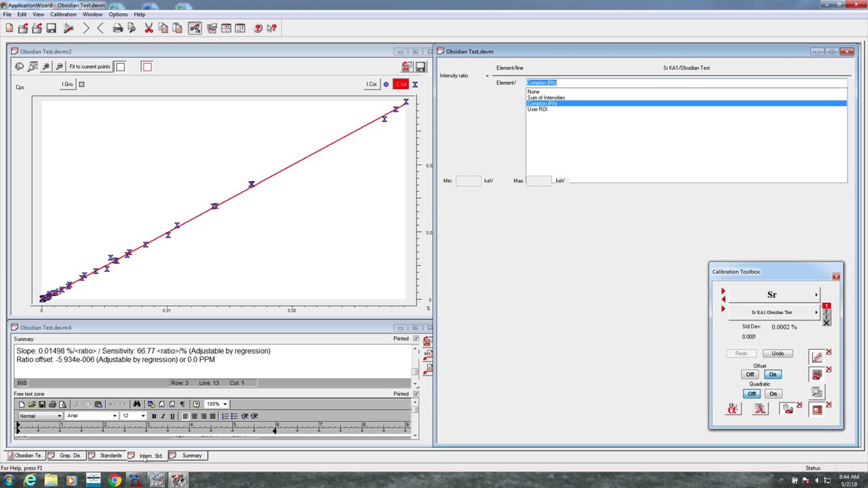This screenshot has width=868, height=488.
Task: Click the I.Cor. button
Action: click(372, 84)
